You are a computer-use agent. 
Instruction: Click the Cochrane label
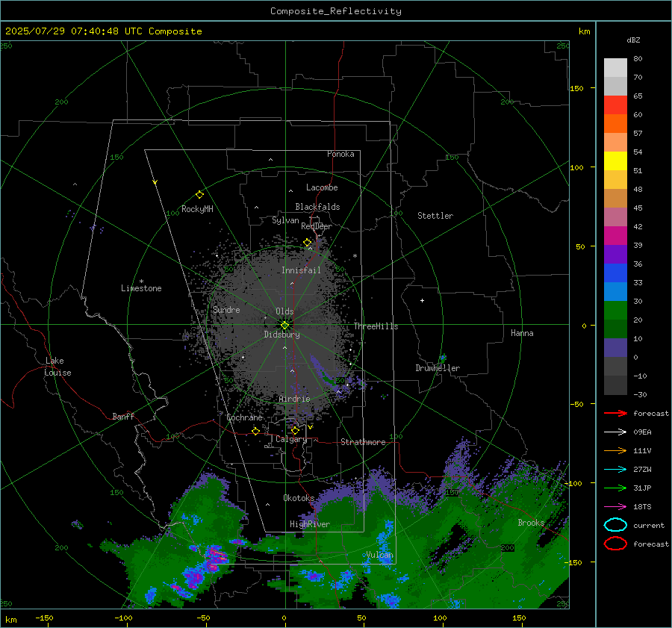click(x=244, y=417)
